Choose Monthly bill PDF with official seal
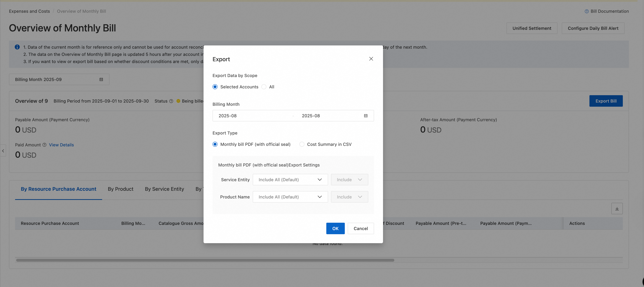The height and width of the screenshot is (287, 644). pos(215,144)
